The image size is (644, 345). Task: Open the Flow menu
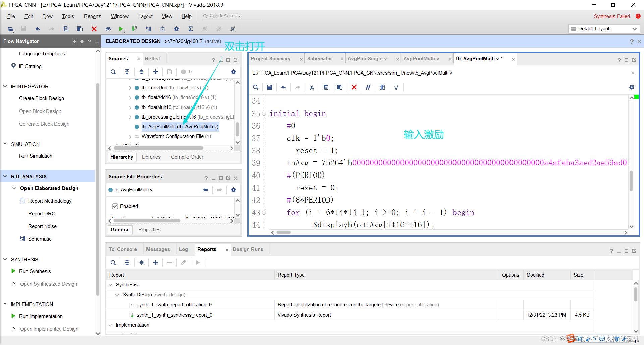pos(47,16)
